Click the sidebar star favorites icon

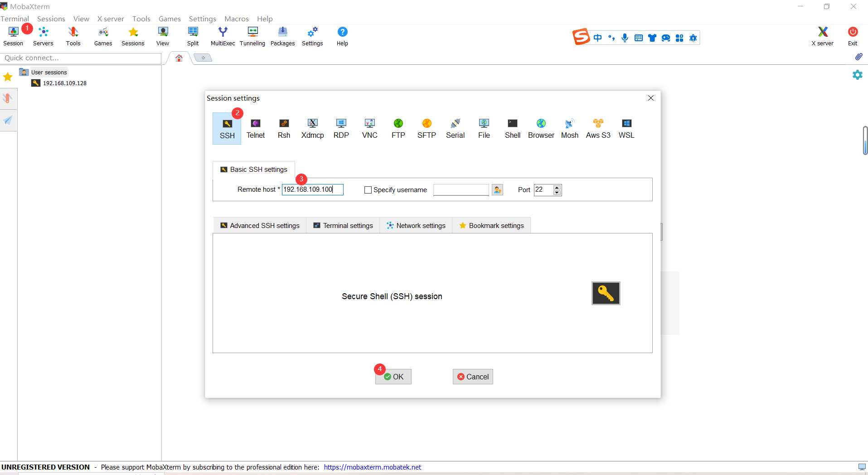pos(8,77)
